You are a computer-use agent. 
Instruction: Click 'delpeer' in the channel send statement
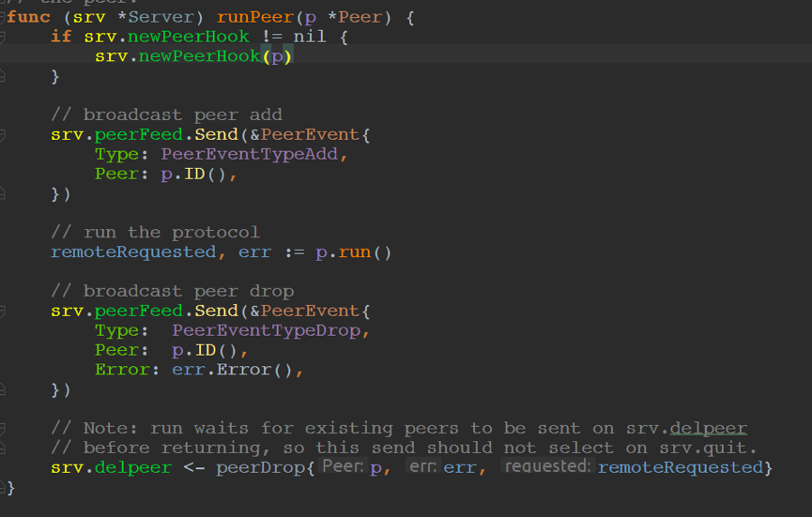[132, 468]
